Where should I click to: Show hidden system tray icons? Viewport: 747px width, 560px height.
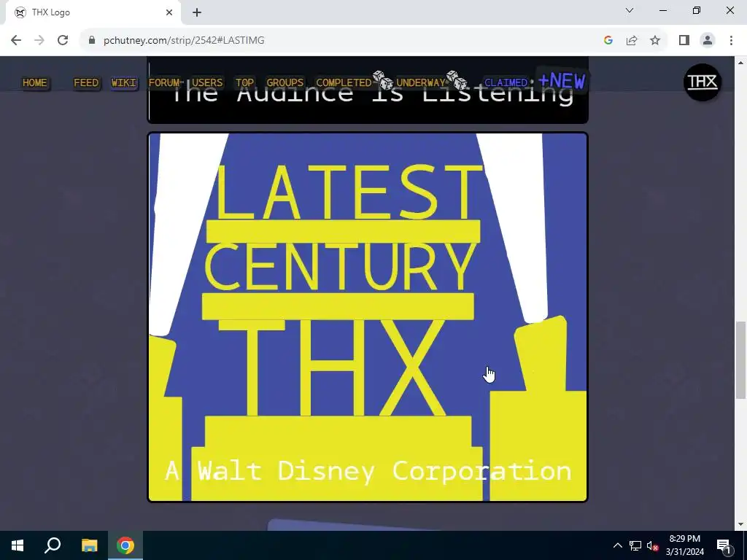pos(617,545)
